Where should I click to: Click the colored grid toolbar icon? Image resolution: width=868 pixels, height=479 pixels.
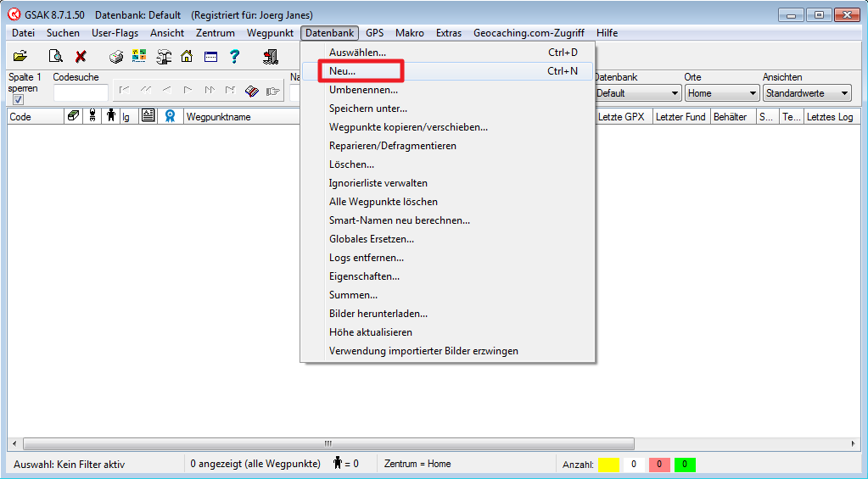click(x=139, y=56)
